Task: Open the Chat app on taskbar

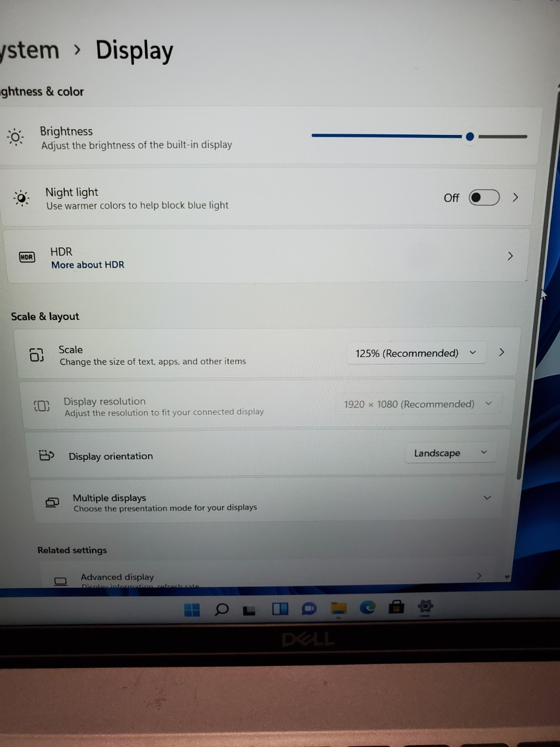Action: pyautogui.click(x=309, y=608)
